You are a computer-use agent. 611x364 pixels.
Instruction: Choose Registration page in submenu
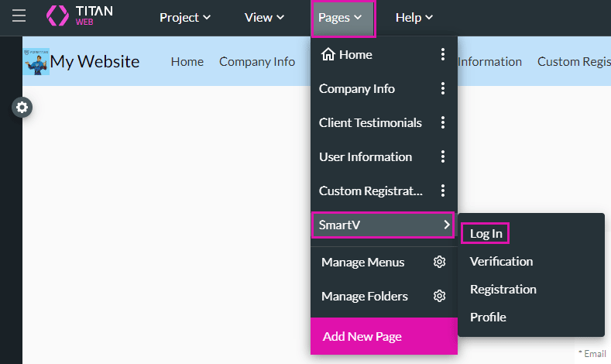(503, 289)
